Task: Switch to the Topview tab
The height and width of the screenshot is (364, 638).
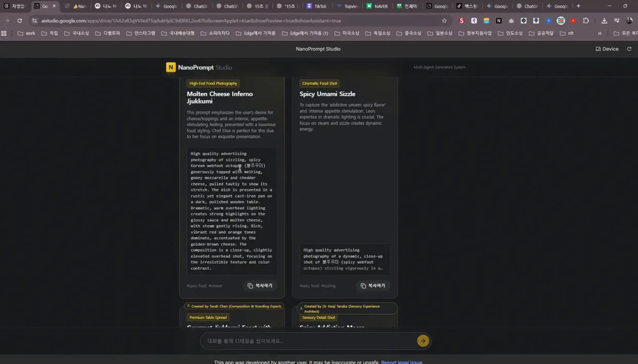Action: pos(347,6)
